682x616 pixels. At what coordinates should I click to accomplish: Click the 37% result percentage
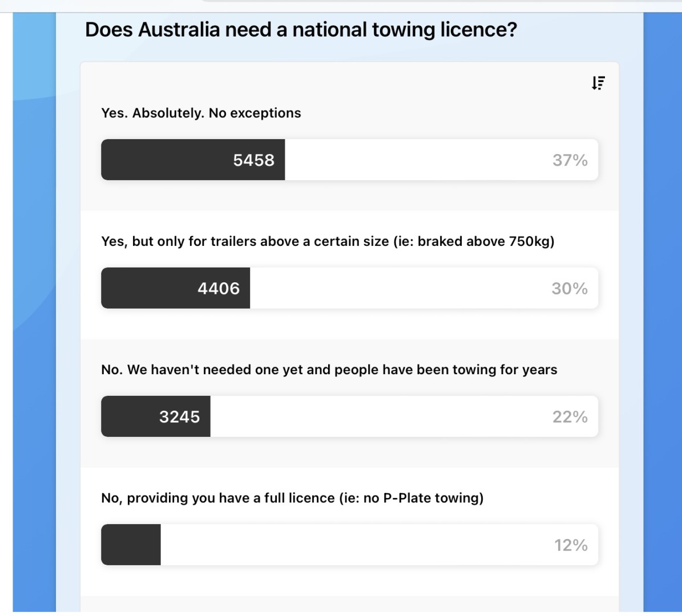[570, 160]
